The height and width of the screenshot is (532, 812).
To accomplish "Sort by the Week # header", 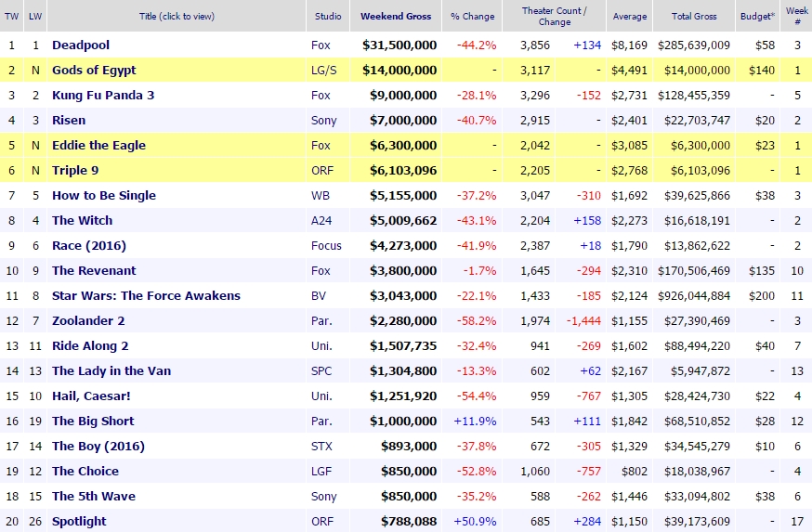I will [x=797, y=16].
